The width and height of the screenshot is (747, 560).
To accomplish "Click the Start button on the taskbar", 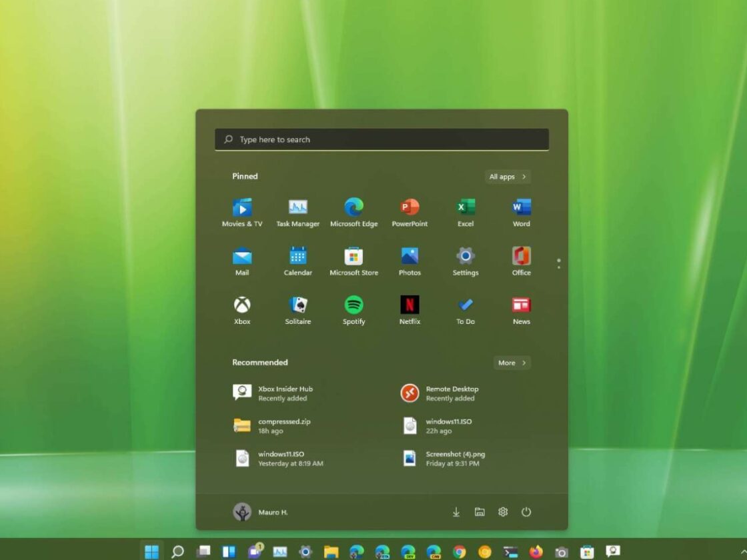I will coord(151,551).
